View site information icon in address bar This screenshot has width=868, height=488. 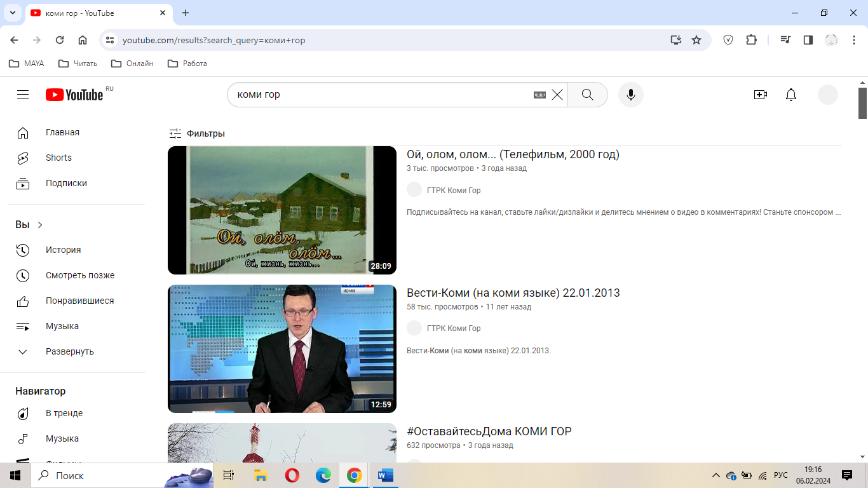click(x=110, y=40)
